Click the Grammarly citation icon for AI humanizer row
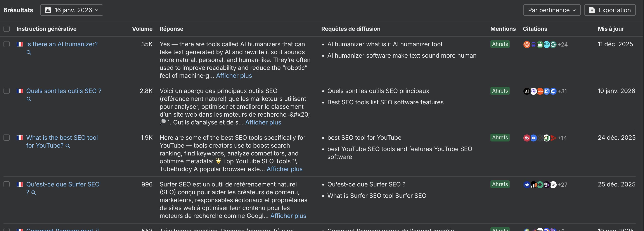The height and width of the screenshot is (231, 644). [554, 45]
